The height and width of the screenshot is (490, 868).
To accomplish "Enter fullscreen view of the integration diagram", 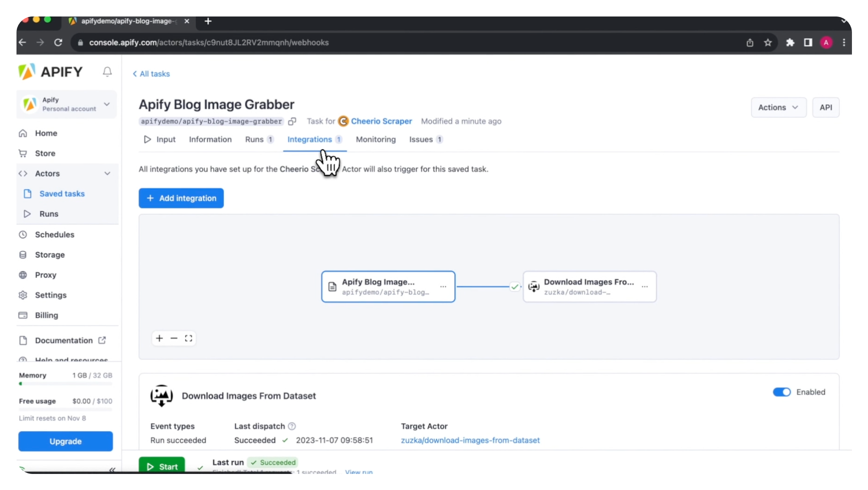I will [189, 338].
